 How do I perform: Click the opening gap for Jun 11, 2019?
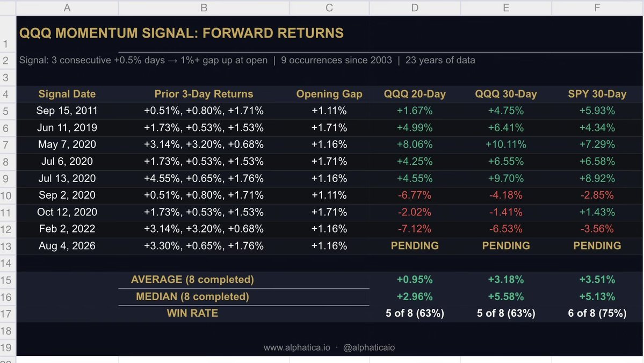pos(329,128)
